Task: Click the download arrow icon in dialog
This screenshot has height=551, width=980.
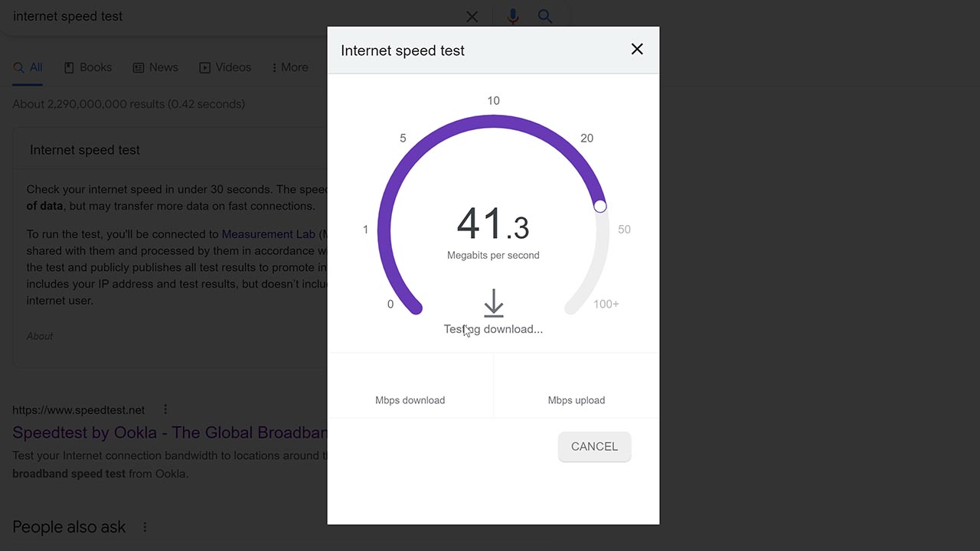Action: tap(494, 303)
